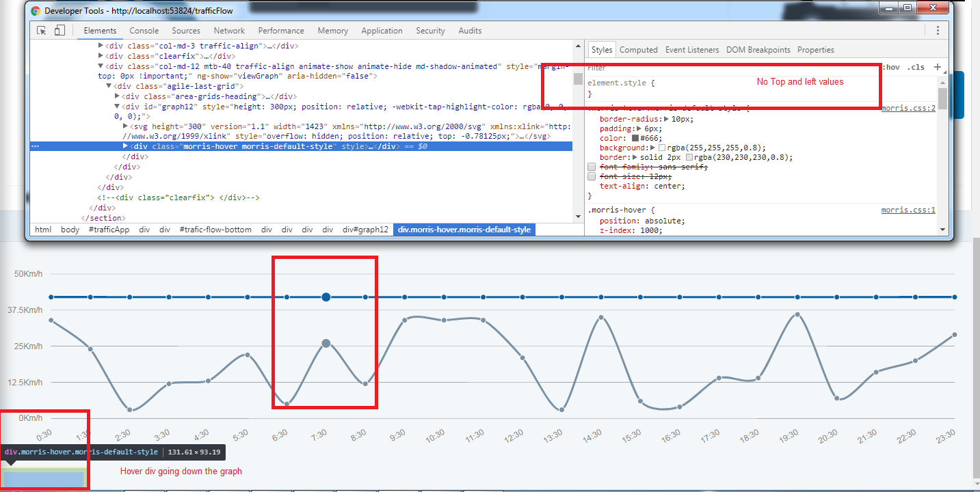Click the enlarged 7:30 point on top line
This screenshot has height=492, width=980.
pyautogui.click(x=326, y=297)
